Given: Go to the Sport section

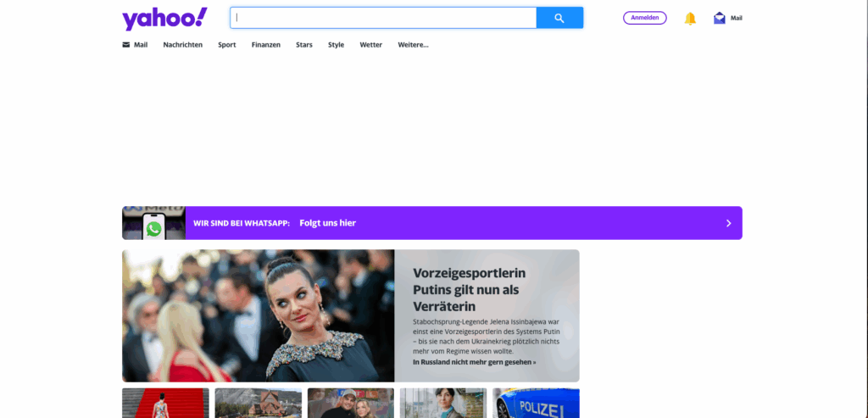Looking at the screenshot, I should click(x=227, y=45).
